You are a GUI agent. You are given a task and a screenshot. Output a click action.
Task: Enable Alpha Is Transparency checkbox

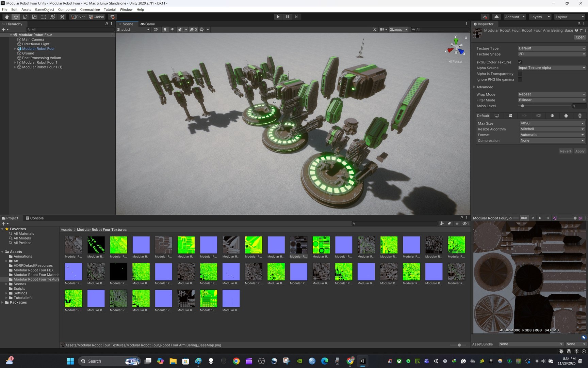[x=520, y=74]
